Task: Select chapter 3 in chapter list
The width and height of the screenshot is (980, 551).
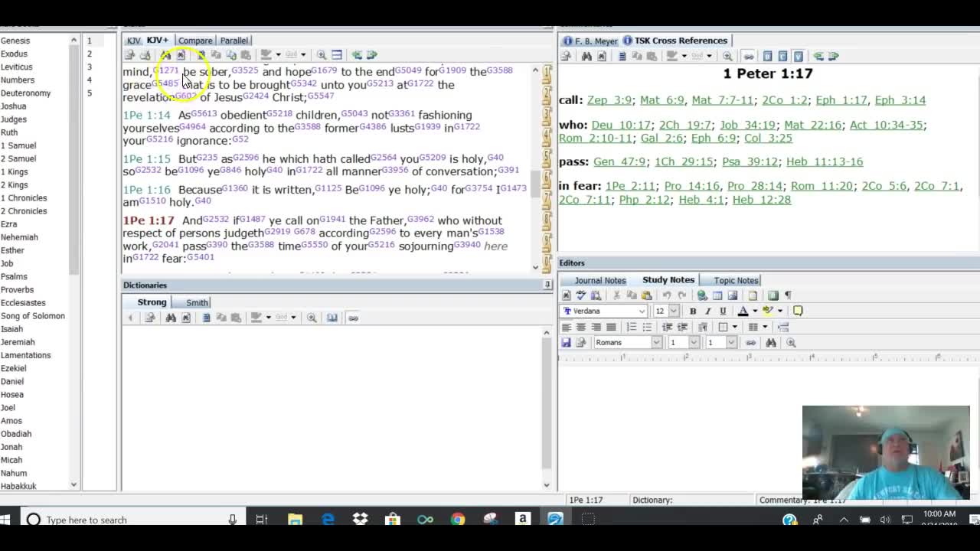Action: tap(90, 67)
